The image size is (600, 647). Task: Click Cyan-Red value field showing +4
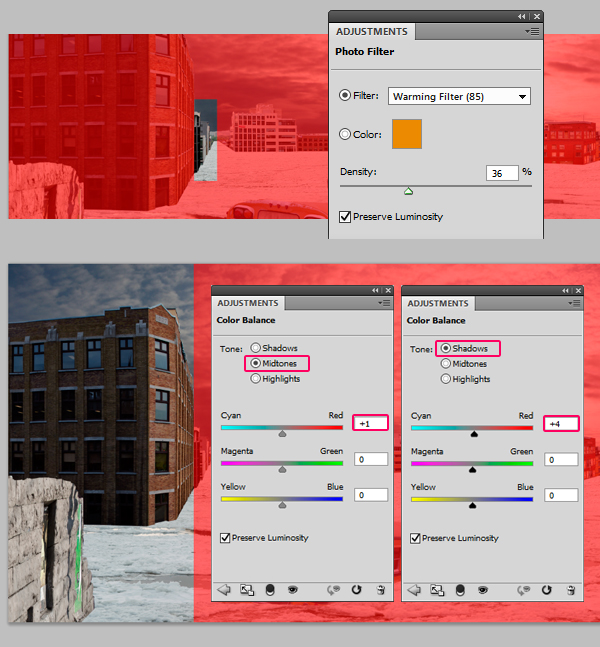click(x=561, y=424)
